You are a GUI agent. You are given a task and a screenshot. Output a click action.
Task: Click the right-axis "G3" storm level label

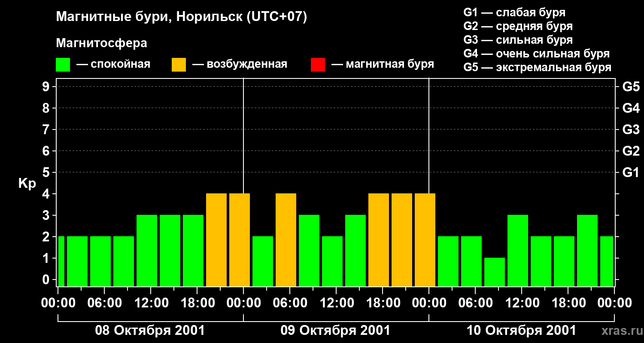631,129
